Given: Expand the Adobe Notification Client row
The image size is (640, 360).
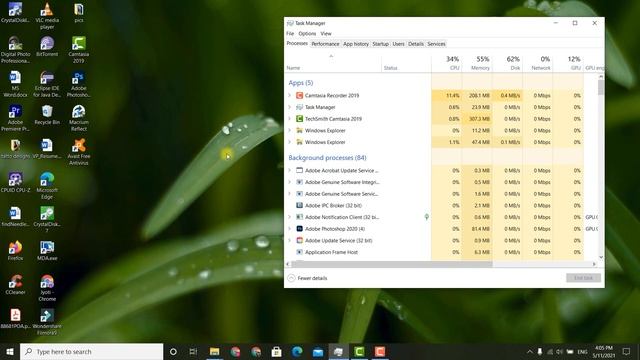Looking at the screenshot, I should tap(290, 217).
